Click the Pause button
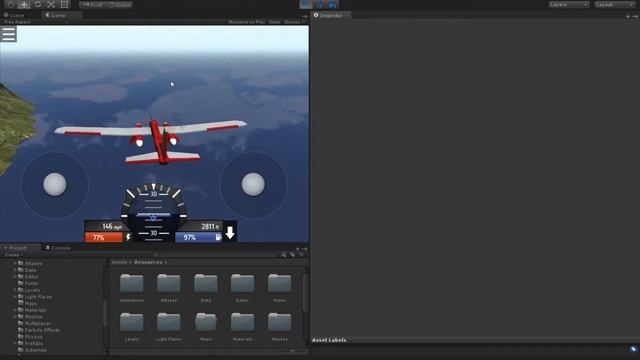Screen dimensions: 640x360 319,4
